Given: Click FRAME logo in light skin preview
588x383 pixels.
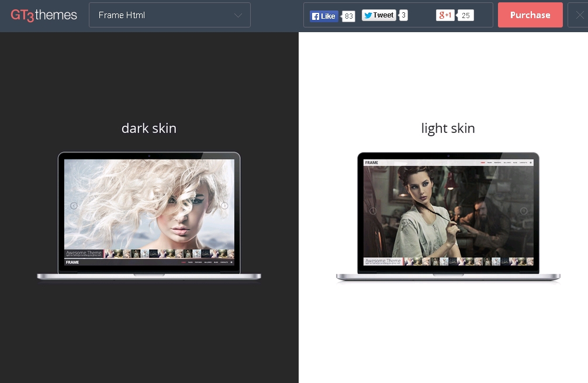Looking at the screenshot, I should pyautogui.click(x=372, y=162).
